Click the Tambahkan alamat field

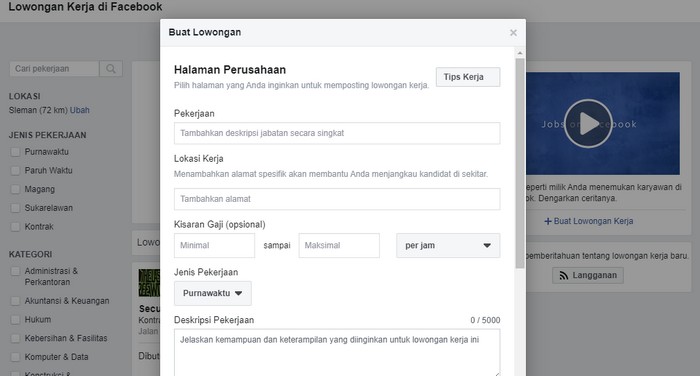pos(337,199)
